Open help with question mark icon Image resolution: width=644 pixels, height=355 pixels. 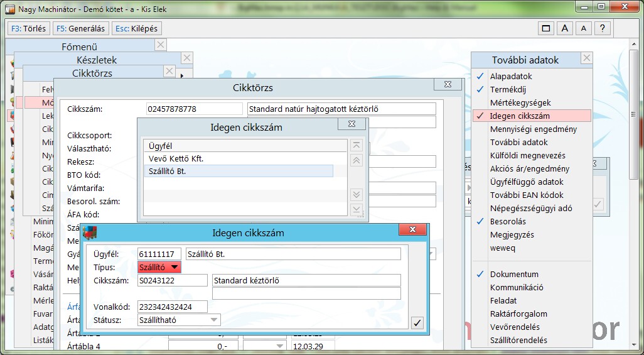(603, 28)
